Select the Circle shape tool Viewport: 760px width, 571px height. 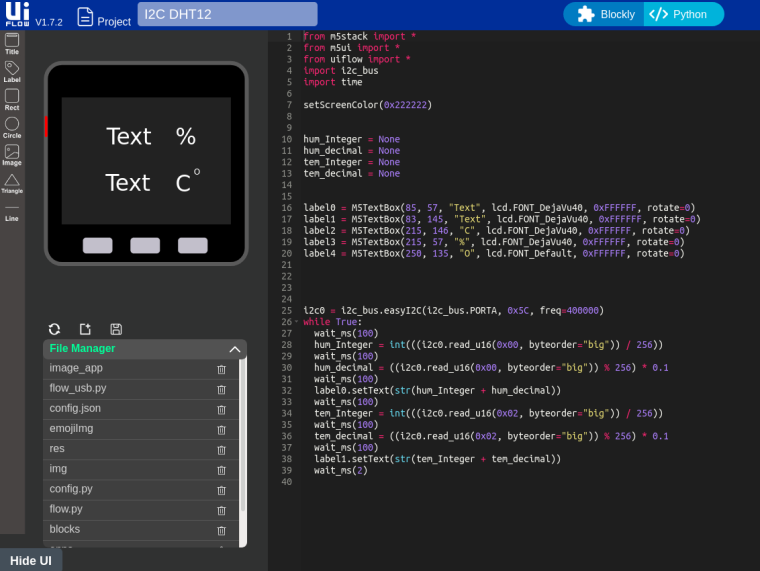click(12, 127)
